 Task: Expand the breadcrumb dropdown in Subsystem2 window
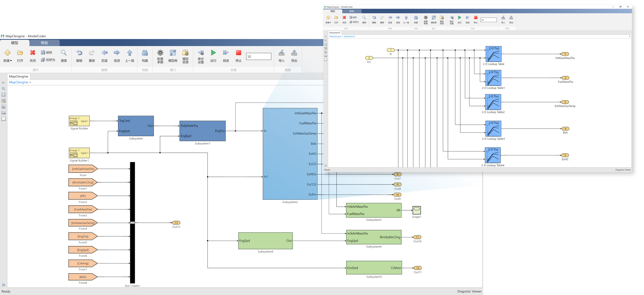click(x=630, y=36)
